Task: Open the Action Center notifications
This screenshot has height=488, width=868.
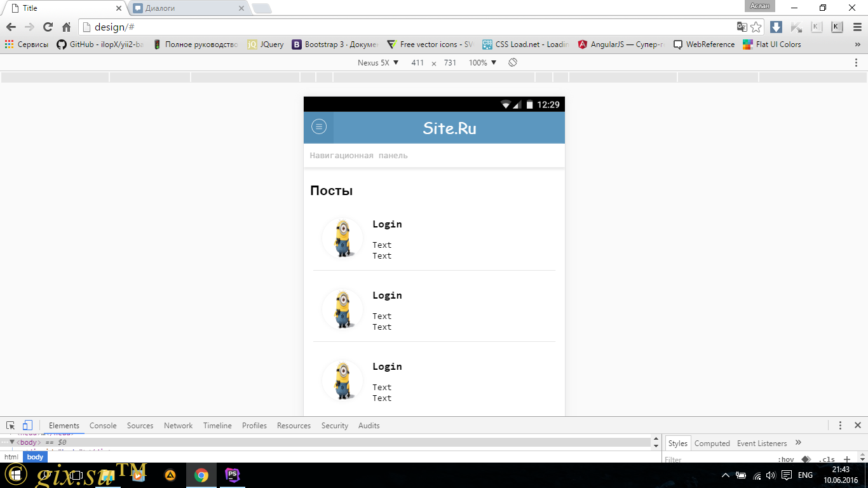Action: click(x=787, y=475)
